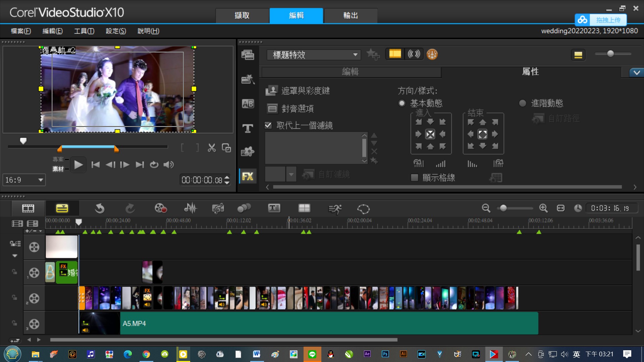Select white clip thumbnail on video track

[61, 247]
